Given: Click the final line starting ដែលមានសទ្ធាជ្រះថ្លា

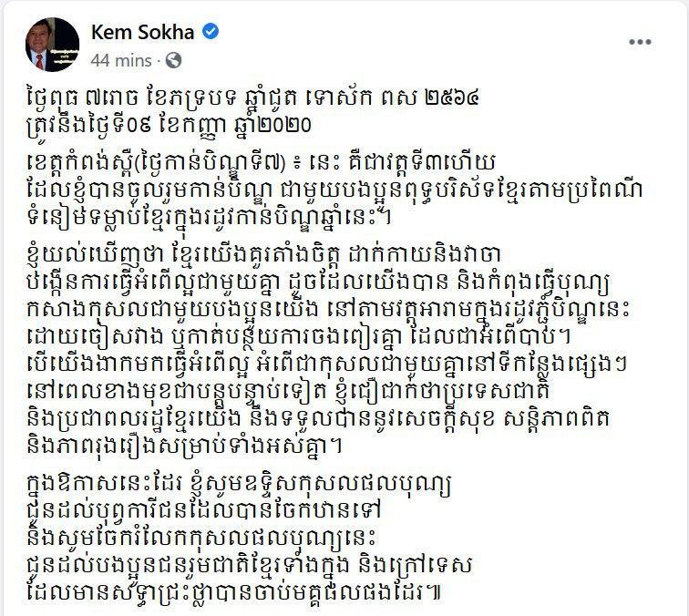Looking at the screenshot, I should (233, 593).
